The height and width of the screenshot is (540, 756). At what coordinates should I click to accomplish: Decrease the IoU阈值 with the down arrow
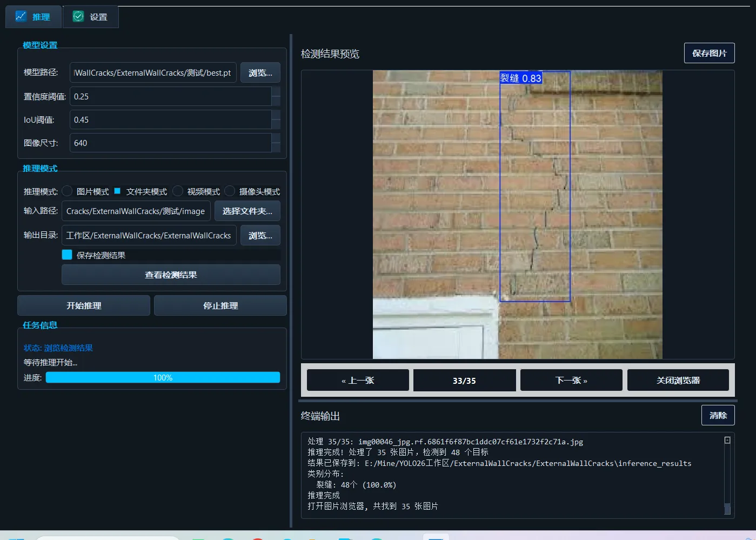click(276, 124)
